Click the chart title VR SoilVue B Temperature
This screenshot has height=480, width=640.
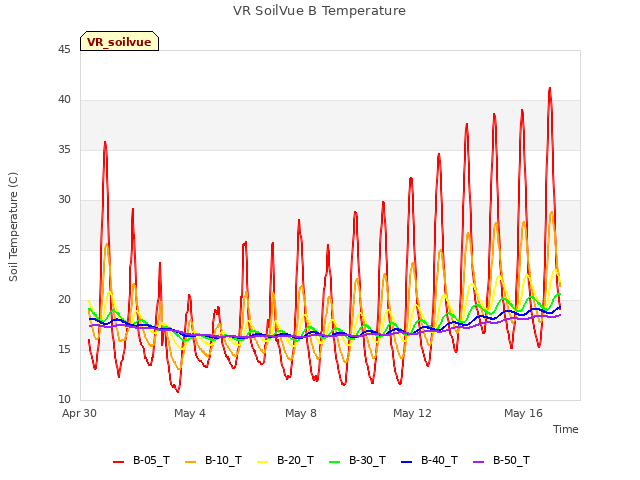click(x=319, y=11)
